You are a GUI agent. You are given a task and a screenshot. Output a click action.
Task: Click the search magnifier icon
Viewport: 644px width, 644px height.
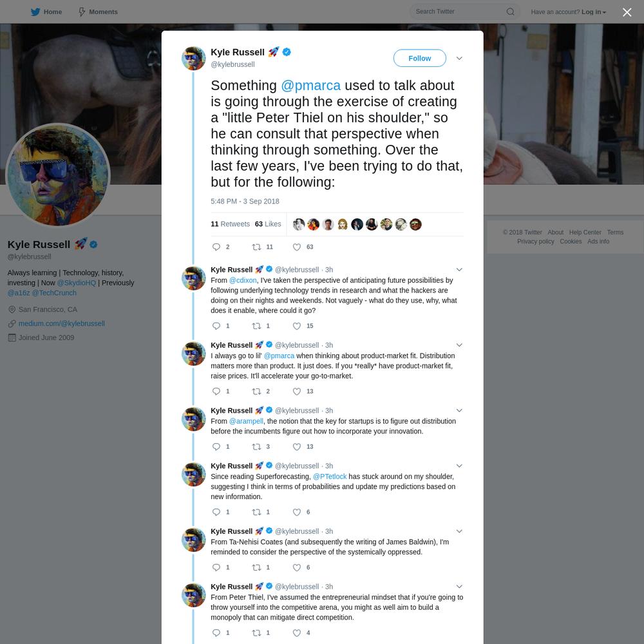[x=510, y=12]
